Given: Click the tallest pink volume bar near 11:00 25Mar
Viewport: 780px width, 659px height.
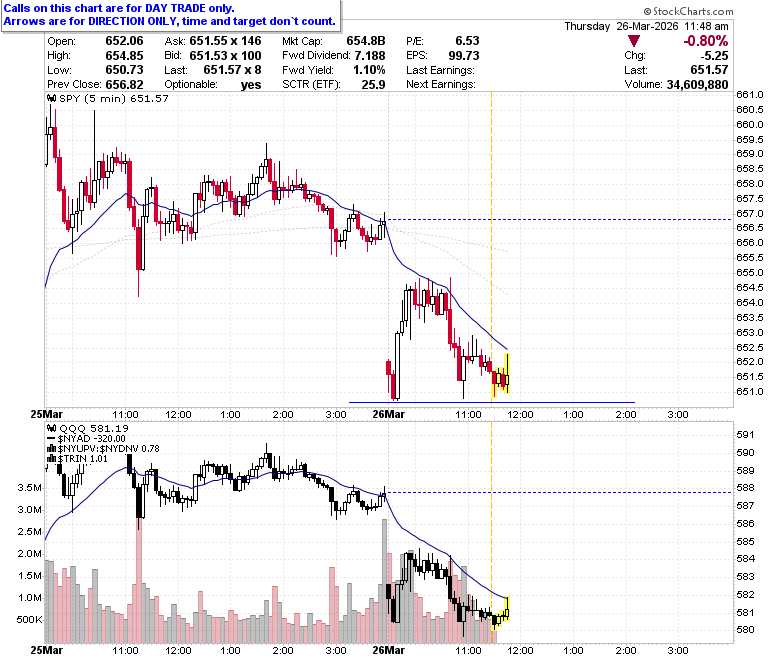Looking at the screenshot, I should (x=139, y=582).
